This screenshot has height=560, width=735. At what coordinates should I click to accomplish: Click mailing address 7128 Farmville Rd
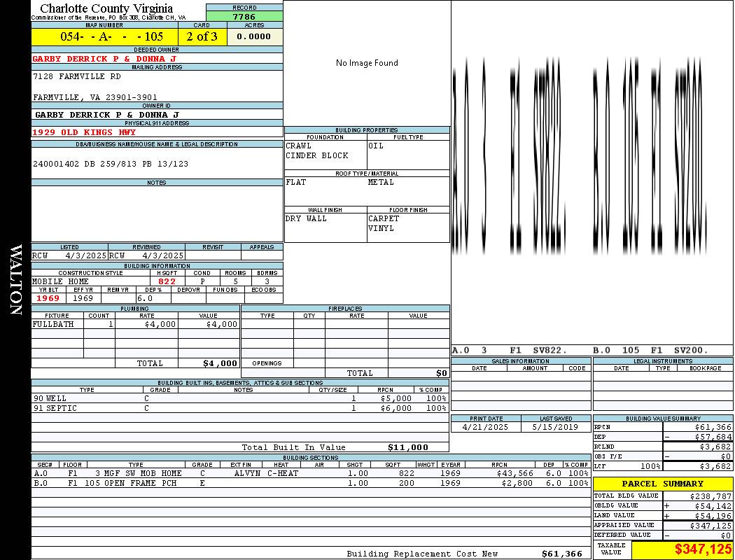click(x=77, y=76)
